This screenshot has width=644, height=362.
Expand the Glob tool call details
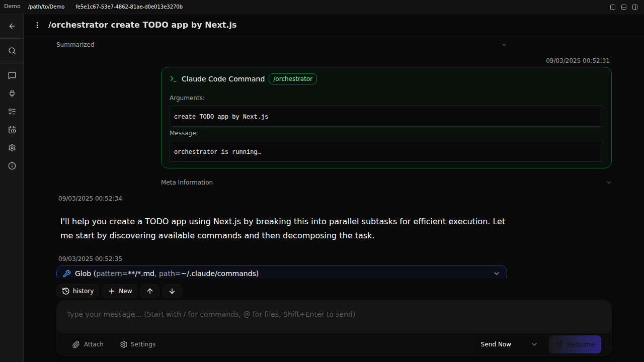[x=497, y=274]
